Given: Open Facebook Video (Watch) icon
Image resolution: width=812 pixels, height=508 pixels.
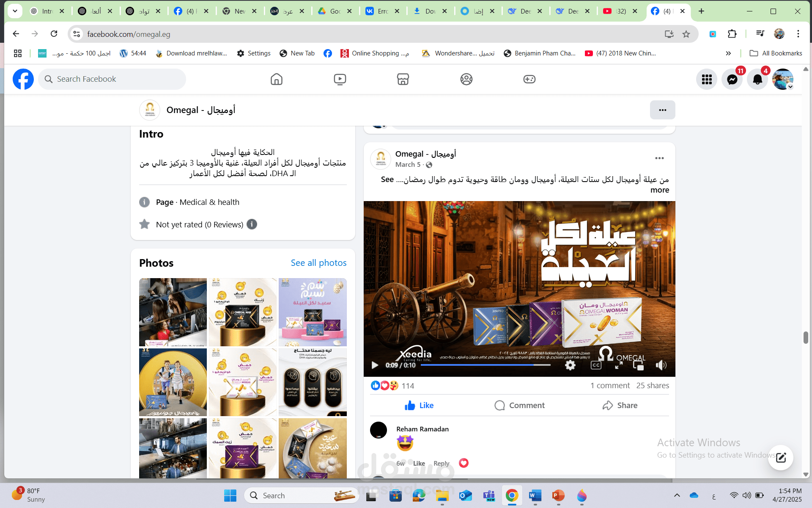Looking at the screenshot, I should [x=340, y=79].
